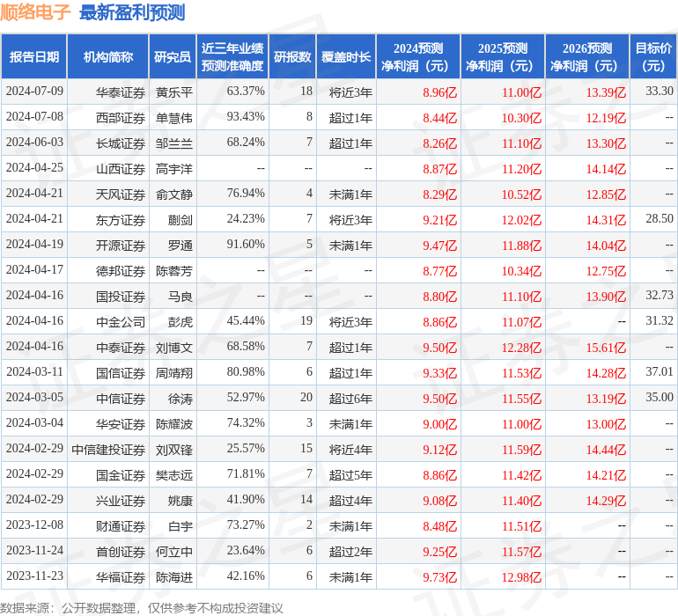This screenshot has width=678, height=616.
Task: Select the 研报数 column header
Action: [292, 56]
